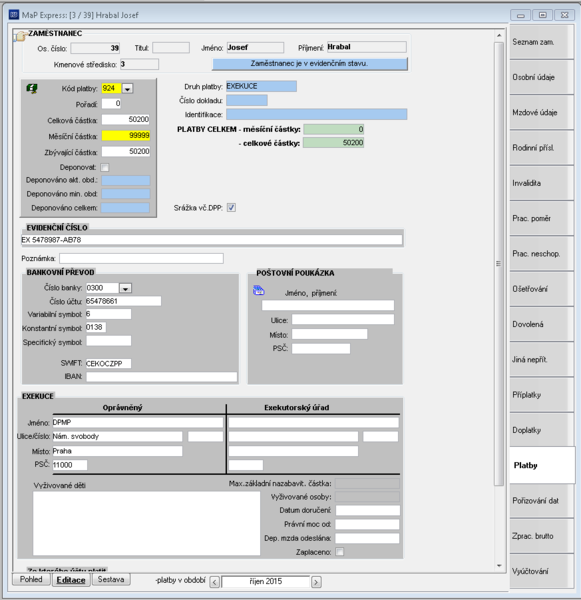This screenshot has width=581, height=600.
Task: Open the Vyúčtování tab
Action: [542, 571]
